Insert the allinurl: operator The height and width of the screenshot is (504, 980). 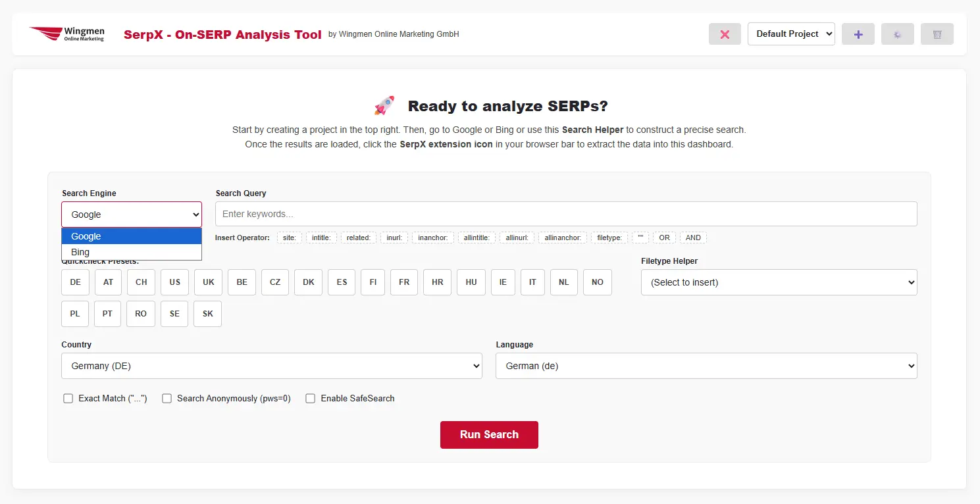point(517,238)
